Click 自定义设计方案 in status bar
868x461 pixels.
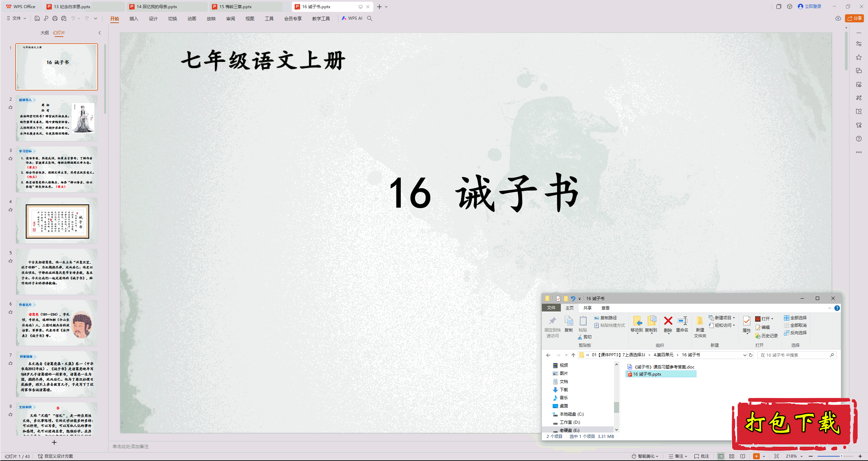55,456
